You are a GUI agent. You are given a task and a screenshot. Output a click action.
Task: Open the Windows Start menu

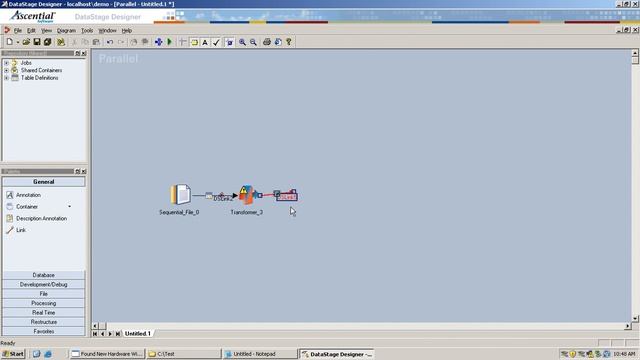coord(13,354)
